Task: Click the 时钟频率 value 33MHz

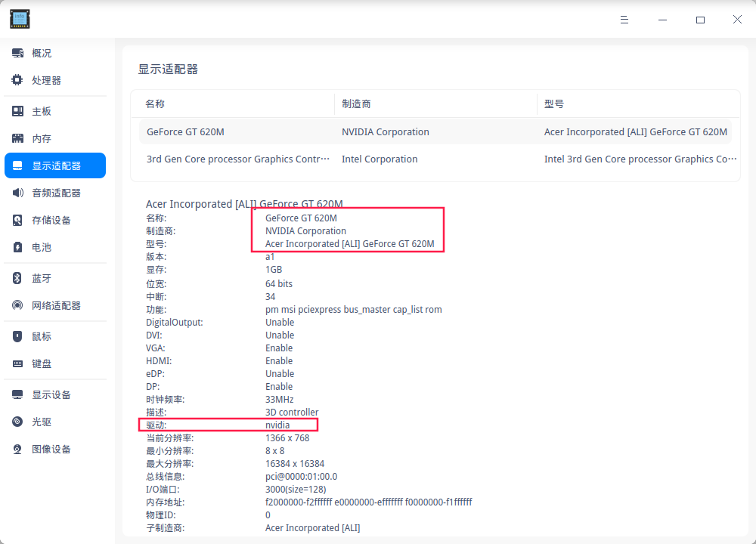Action: (279, 400)
